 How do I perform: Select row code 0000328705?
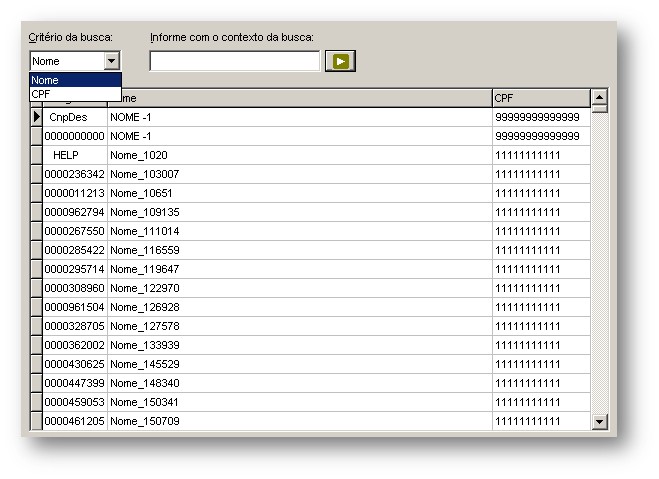[75, 326]
